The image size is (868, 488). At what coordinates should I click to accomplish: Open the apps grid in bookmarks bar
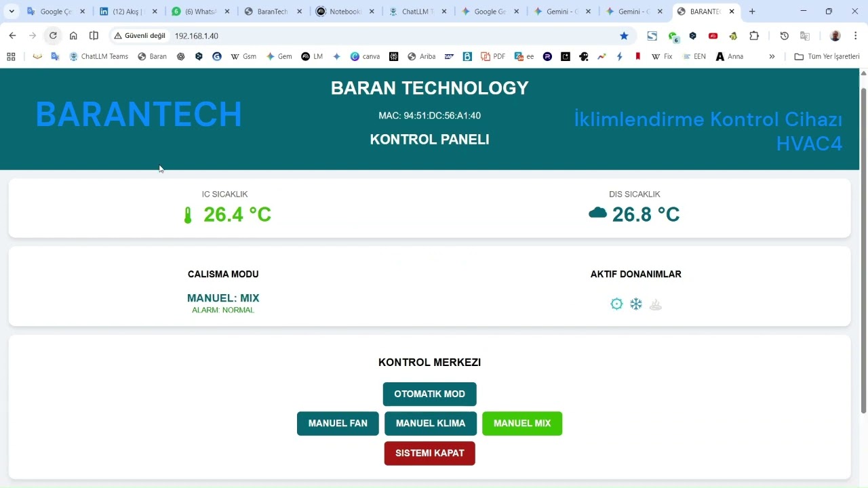pyautogui.click(x=11, y=57)
